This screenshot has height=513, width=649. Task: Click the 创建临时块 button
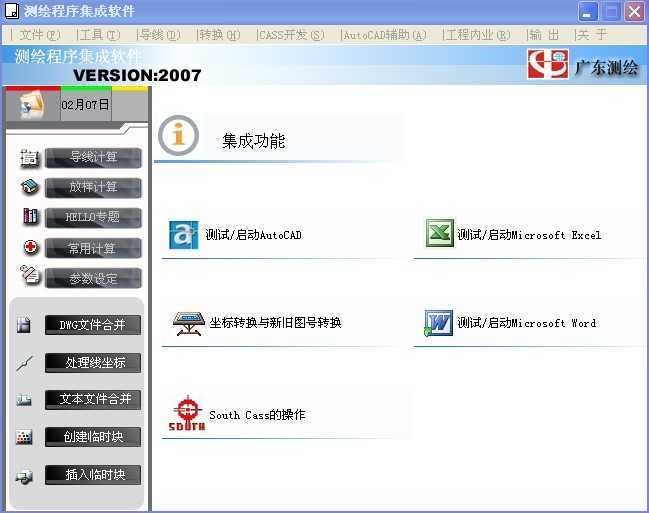(x=93, y=437)
